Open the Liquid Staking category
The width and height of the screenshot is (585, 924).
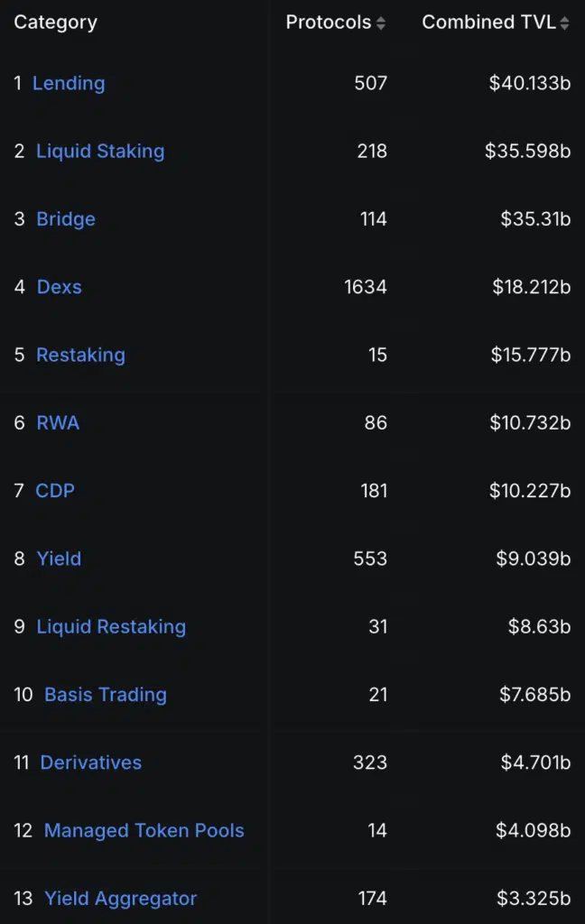pos(100,151)
